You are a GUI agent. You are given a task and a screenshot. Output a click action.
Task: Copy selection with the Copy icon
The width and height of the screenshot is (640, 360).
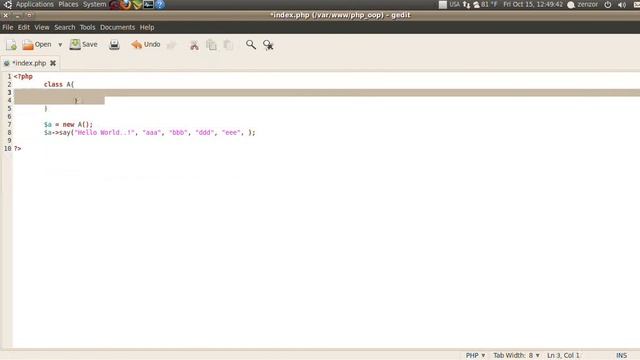pyautogui.click(x=211, y=45)
